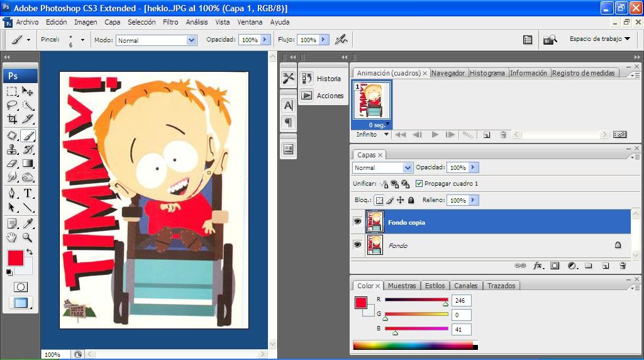Create new adjustment layer
The height and width of the screenshot is (360, 644).
click(572, 266)
